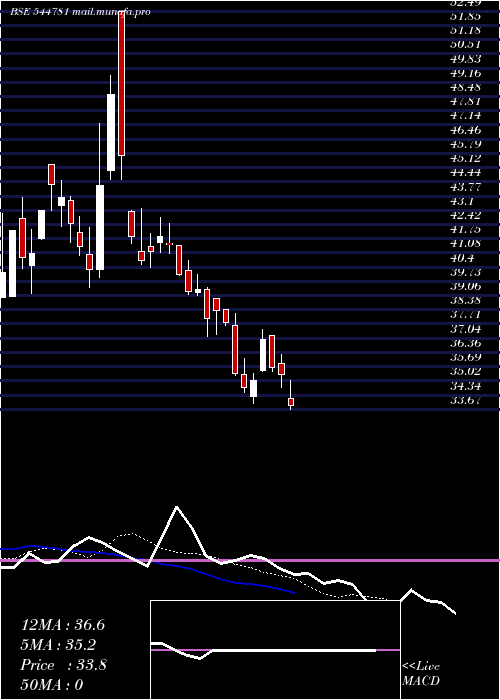Click the 43.1 price axis label
The image size is (500, 700).
pos(462,201)
